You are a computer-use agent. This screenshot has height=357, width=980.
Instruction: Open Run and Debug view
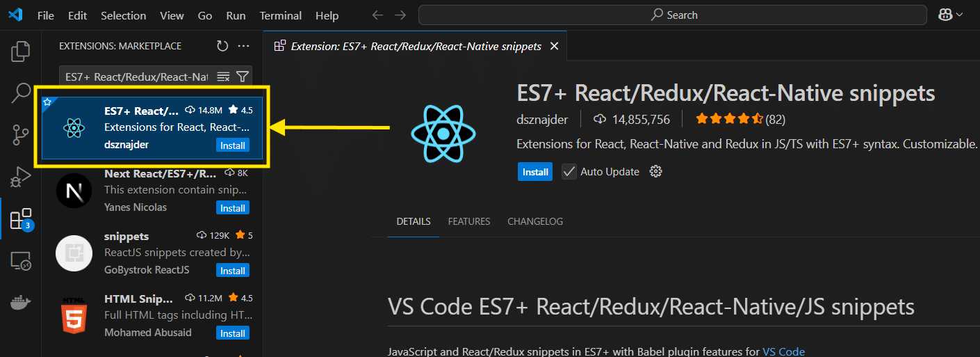tap(21, 177)
